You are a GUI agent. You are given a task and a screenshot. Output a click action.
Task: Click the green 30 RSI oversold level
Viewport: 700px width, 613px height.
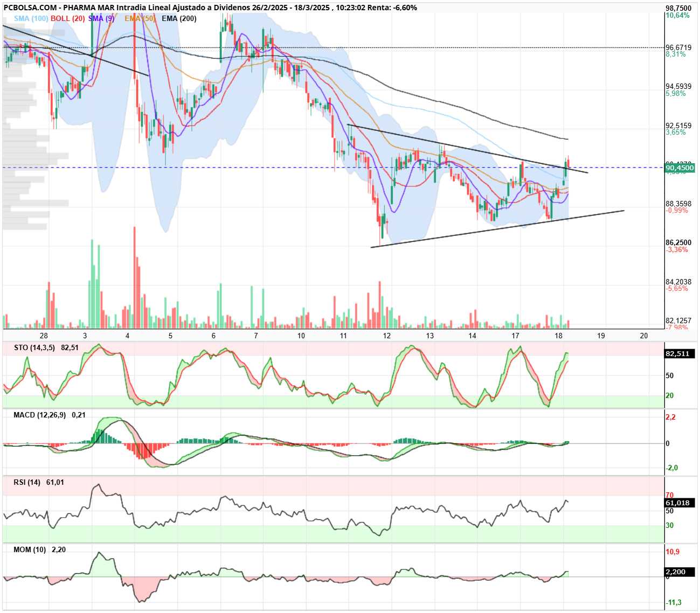[x=669, y=525]
